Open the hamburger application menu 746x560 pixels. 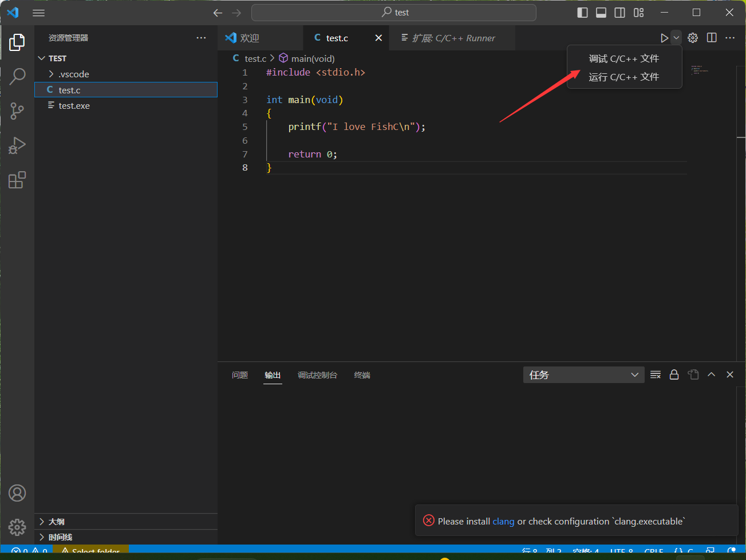(x=38, y=13)
